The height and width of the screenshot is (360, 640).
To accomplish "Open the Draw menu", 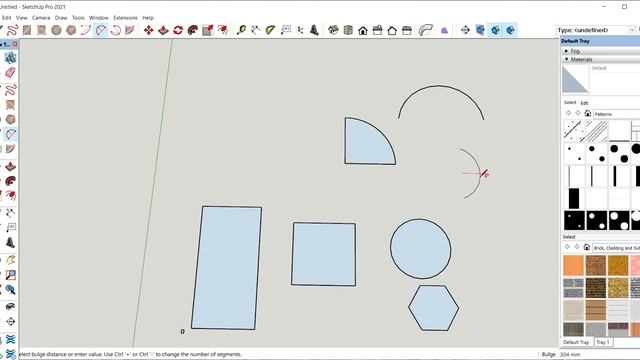I will [x=61, y=18].
